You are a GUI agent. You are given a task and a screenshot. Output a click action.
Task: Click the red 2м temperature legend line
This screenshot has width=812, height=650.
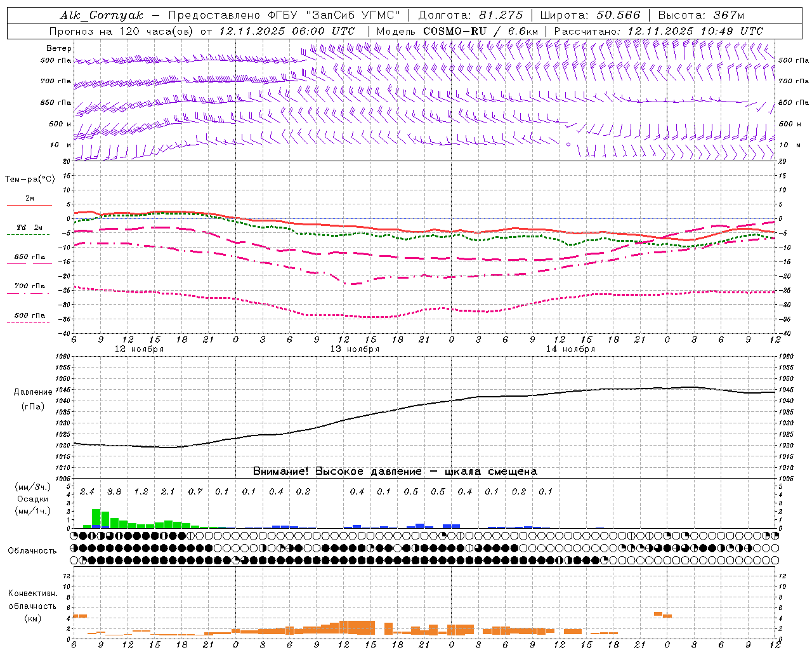29,205
